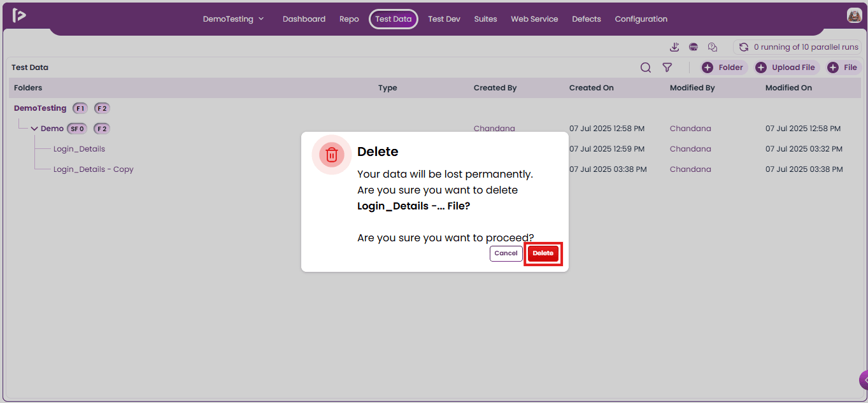Collapse the Demo folder chevron
The width and height of the screenshot is (868, 403).
[x=34, y=129]
